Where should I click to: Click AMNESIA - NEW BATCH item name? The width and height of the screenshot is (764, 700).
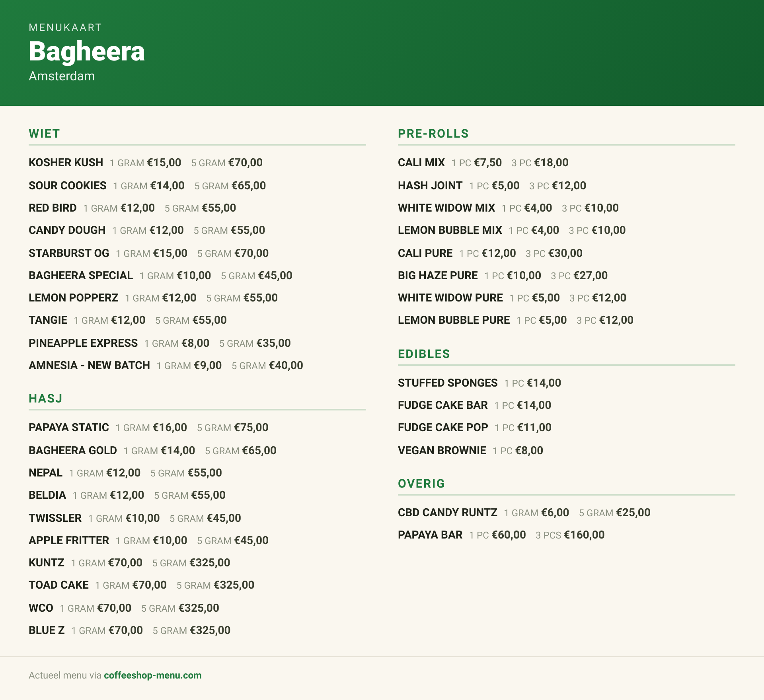point(89,366)
